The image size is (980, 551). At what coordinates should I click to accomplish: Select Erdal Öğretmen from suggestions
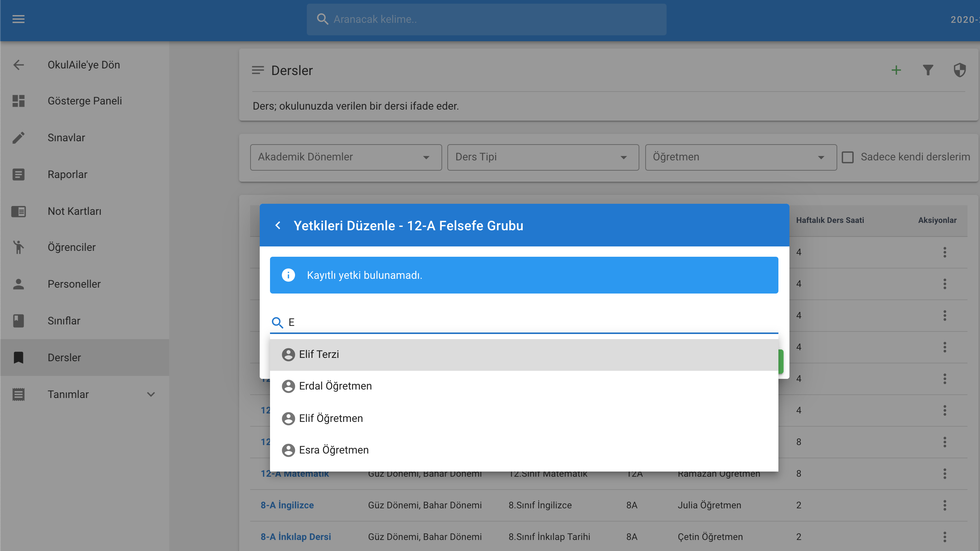(524, 386)
